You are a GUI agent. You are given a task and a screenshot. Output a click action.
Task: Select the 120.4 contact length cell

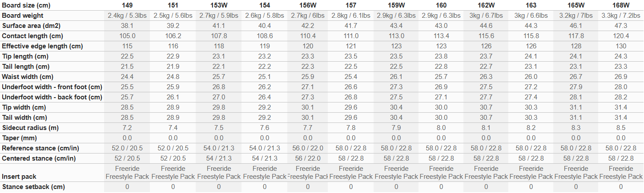point(621,36)
